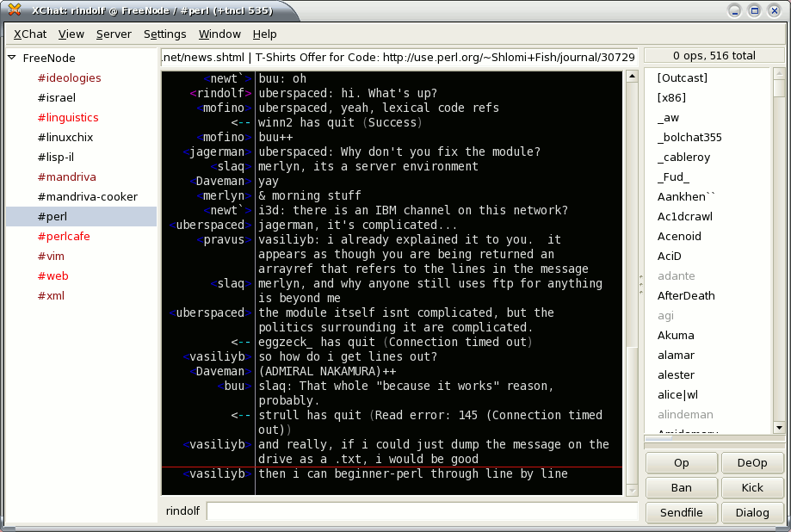791x532 pixels.
Task: Click the message input box
Action: pyautogui.click(x=423, y=510)
